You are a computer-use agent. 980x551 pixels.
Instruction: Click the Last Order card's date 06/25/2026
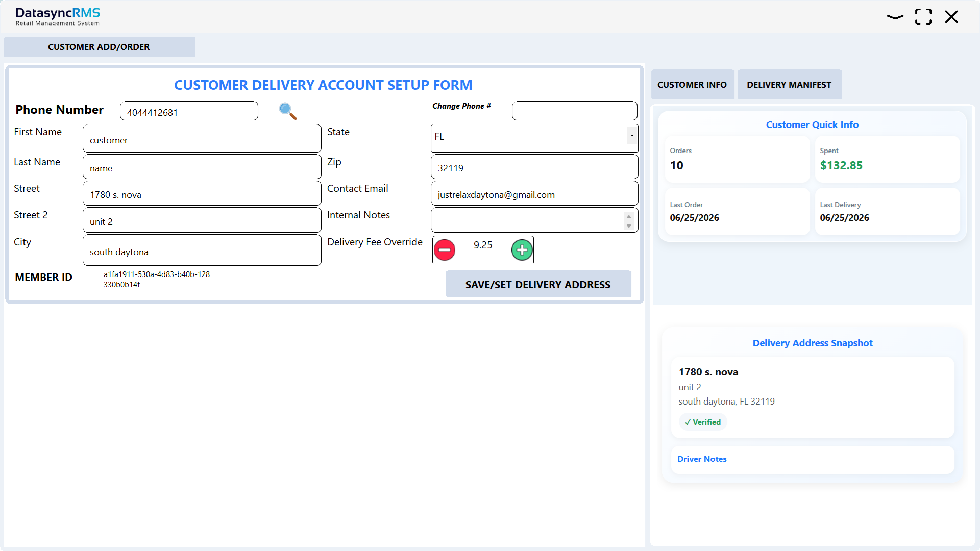694,218
